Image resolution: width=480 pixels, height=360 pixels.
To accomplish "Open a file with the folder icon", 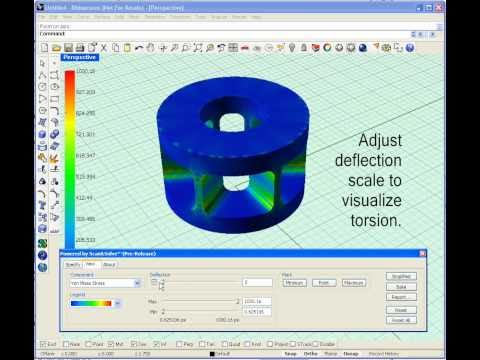I will click(56, 48).
